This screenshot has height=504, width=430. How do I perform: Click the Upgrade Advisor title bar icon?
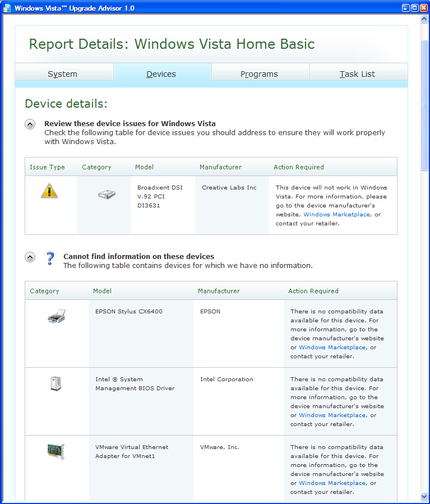click(7, 8)
